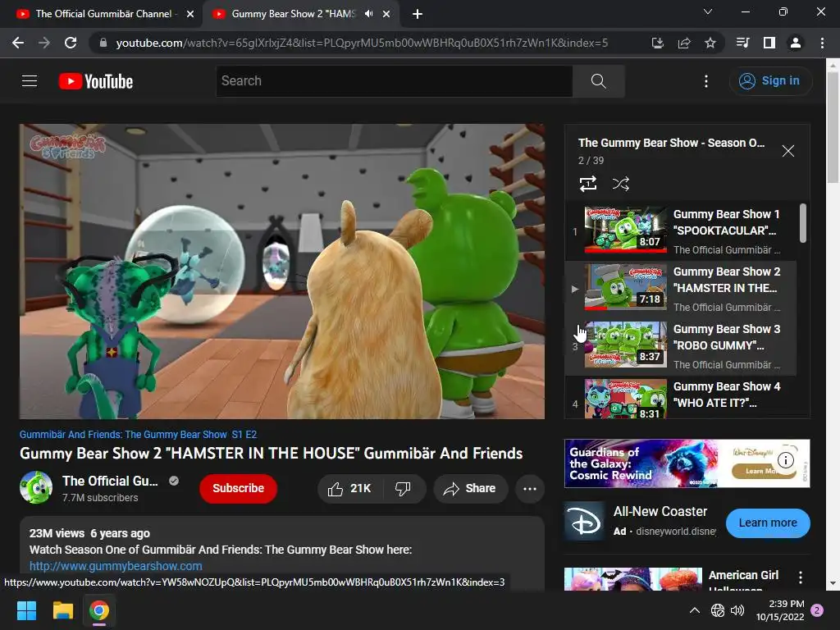Mute the playing tab via its speaker icon
This screenshot has width=840, height=630.
pyautogui.click(x=368, y=14)
